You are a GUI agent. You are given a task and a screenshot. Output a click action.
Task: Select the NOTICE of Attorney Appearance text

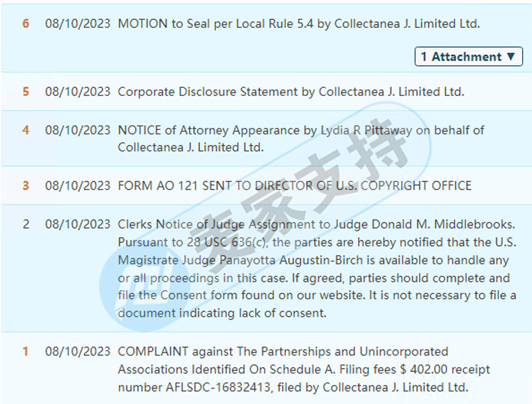tap(301, 139)
